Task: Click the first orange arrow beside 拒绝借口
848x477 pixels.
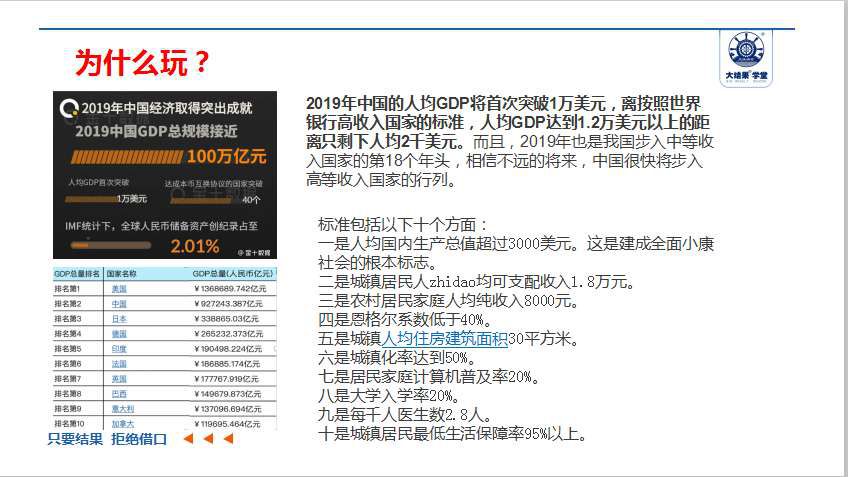Action: click(186, 439)
